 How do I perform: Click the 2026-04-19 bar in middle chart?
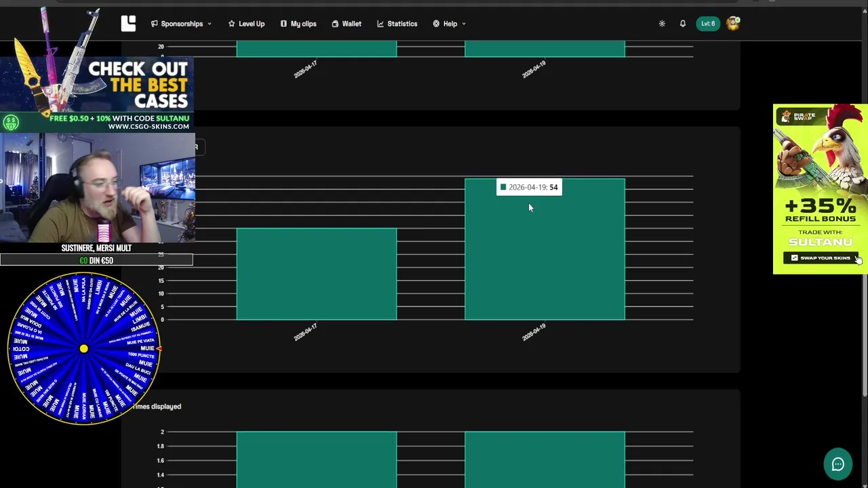point(545,249)
